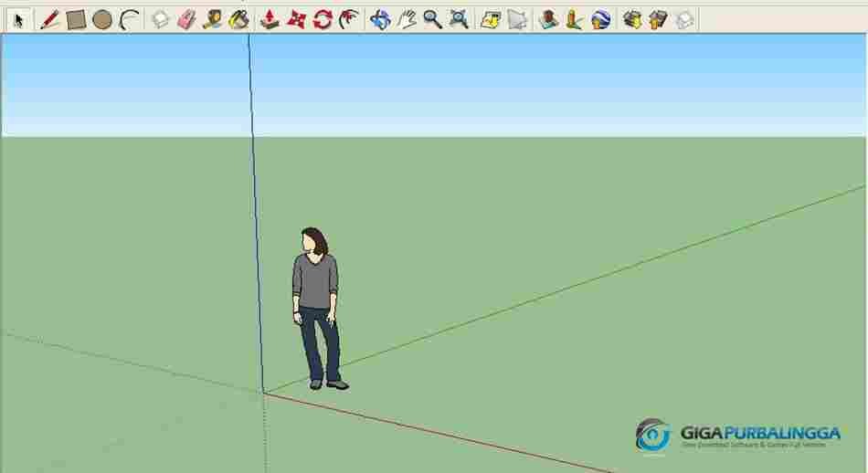
Task: Select the Rotate tool
Action: point(323,20)
